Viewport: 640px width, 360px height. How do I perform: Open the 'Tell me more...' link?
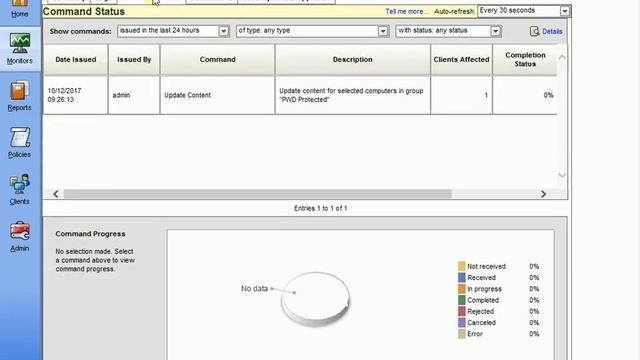point(407,11)
